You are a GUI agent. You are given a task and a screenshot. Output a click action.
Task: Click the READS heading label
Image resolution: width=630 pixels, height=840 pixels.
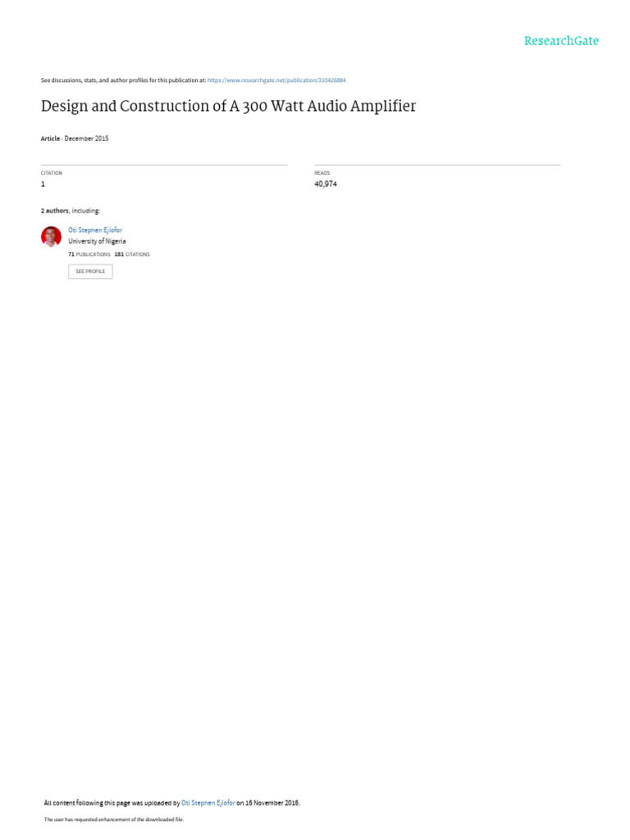pyautogui.click(x=322, y=173)
